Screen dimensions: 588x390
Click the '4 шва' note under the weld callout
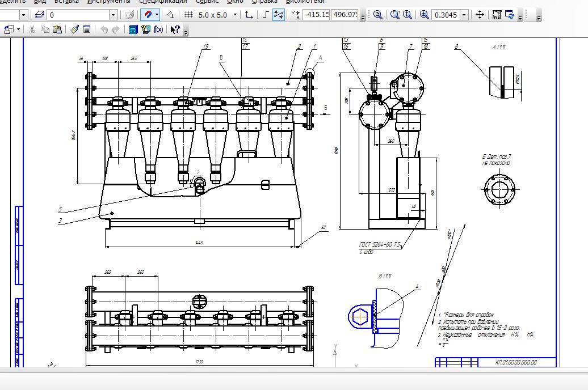[x=366, y=252]
